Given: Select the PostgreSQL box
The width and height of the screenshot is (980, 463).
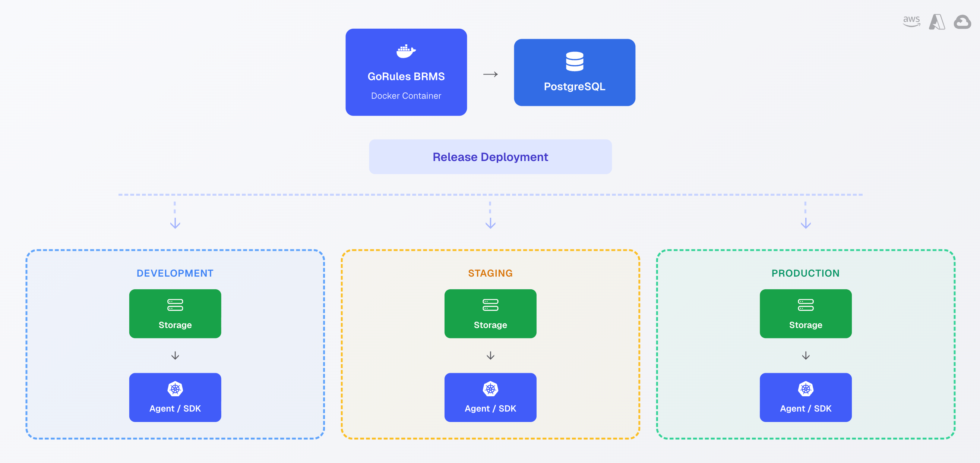Looking at the screenshot, I should pos(575,72).
